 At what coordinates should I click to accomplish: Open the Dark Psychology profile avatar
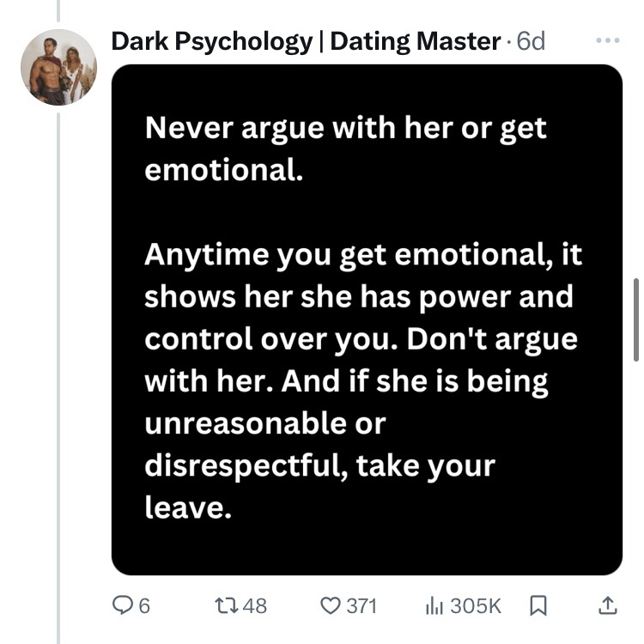tap(58, 67)
